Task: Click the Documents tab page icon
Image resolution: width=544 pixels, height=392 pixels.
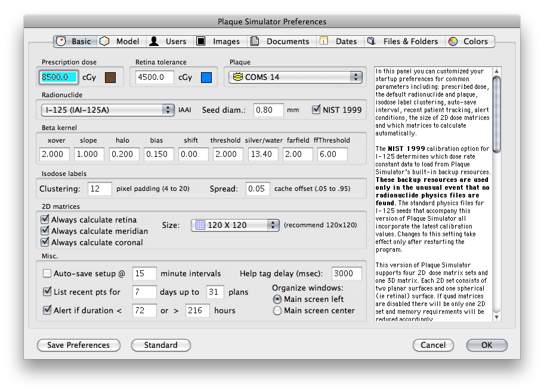Action: [x=255, y=41]
